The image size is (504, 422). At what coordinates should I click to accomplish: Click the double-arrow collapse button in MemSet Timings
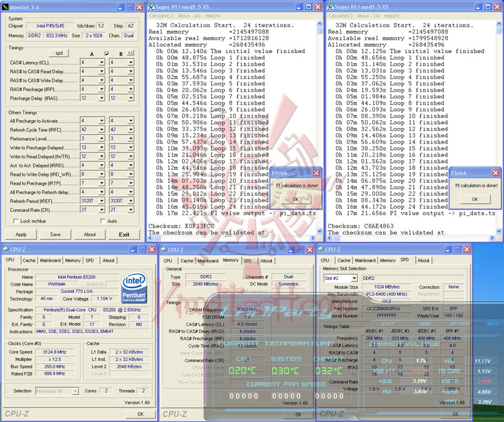[x=130, y=53]
